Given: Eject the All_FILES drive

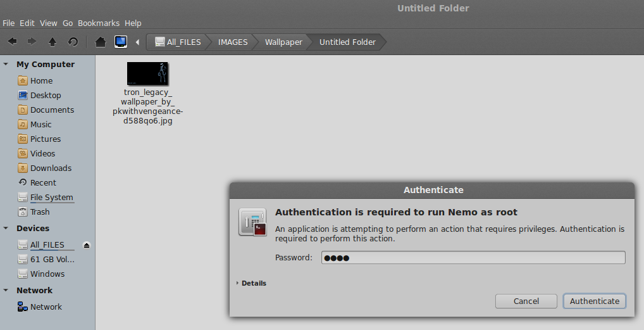Looking at the screenshot, I should point(87,245).
